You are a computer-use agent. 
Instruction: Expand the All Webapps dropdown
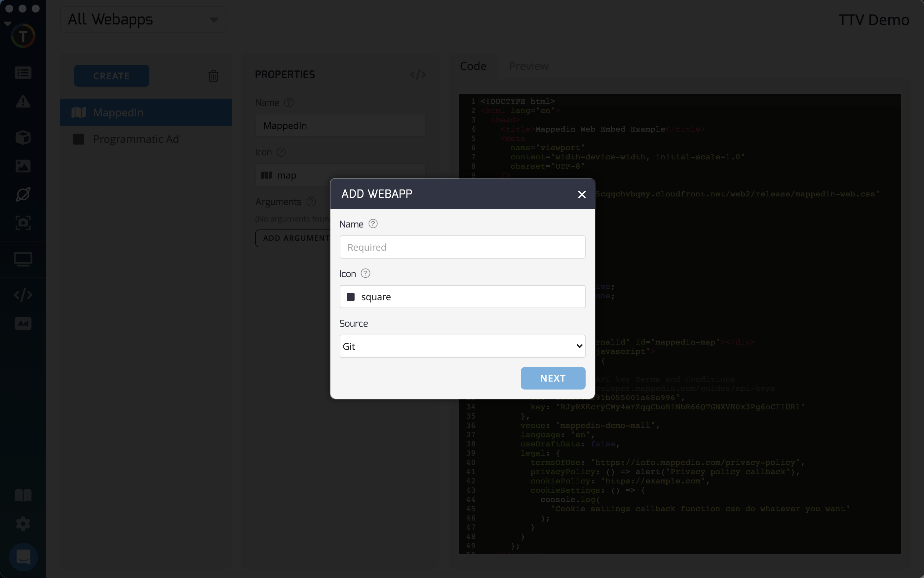pos(142,20)
